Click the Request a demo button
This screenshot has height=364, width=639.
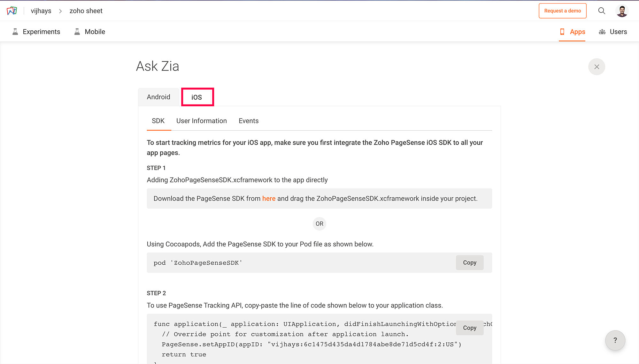562,11
